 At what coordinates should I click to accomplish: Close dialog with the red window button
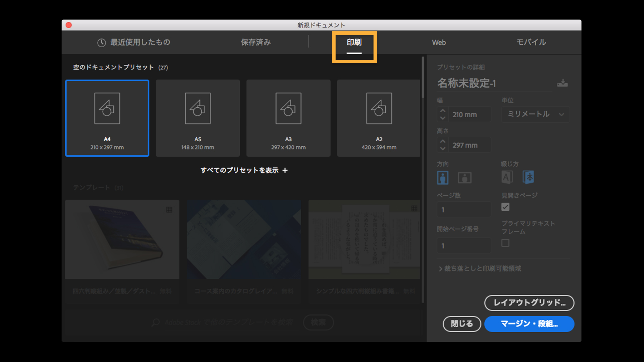coord(69,25)
